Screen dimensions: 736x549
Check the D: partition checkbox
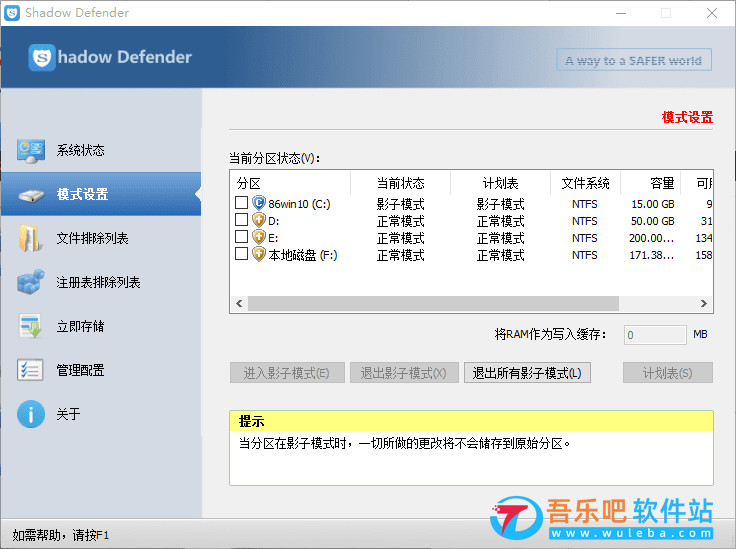[x=241, y=220]
